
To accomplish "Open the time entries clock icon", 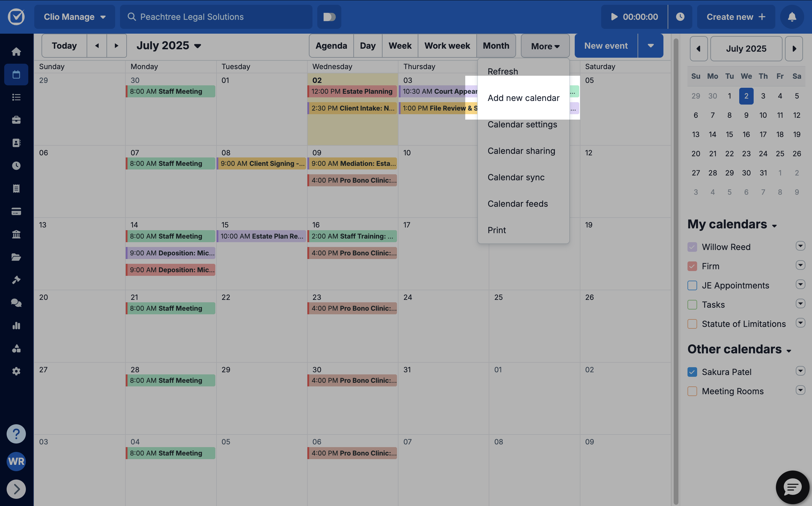I will (x=680, y=17).
